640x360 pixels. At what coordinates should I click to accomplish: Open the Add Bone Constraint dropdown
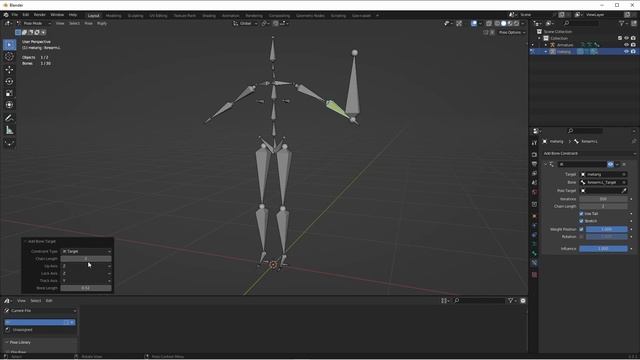pyautogui.click(x=589, y=153)
